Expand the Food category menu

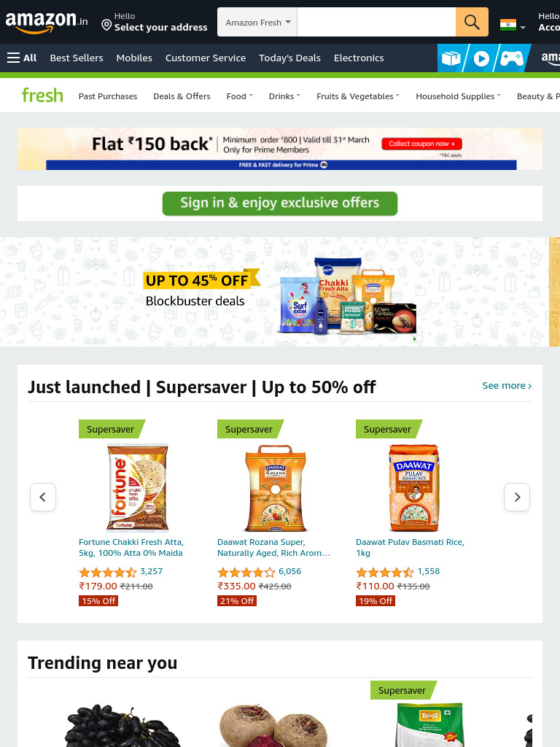click(239, 96)
